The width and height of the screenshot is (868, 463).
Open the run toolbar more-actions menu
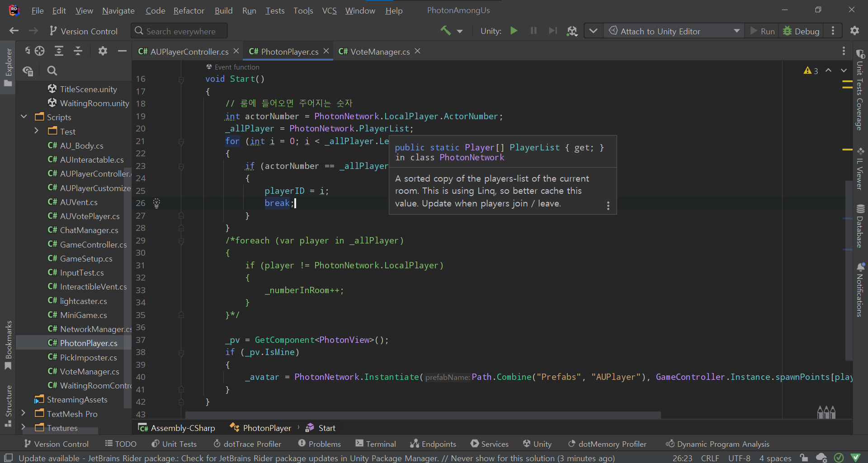[x=833, y=31]
